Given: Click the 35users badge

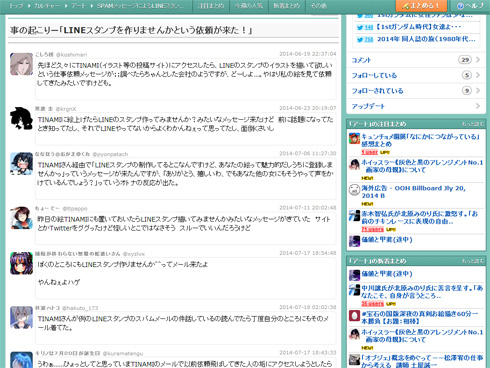Looking at the screenshot, I should pos(373,304).
